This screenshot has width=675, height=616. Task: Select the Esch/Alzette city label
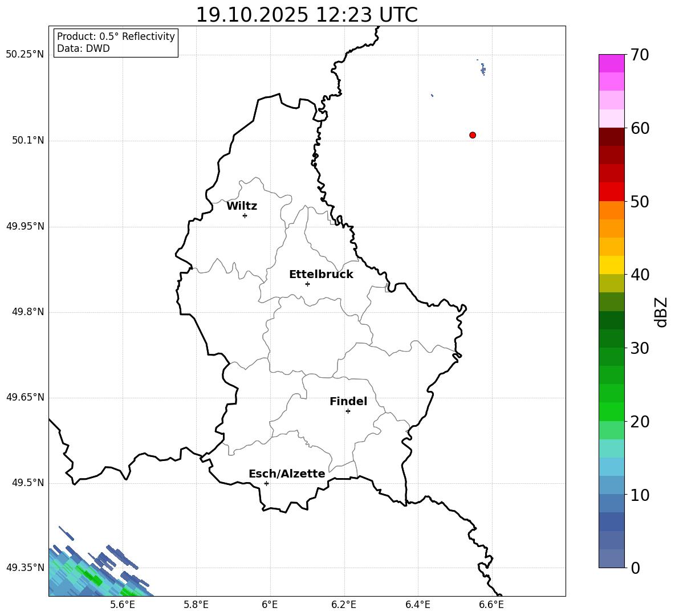(x=287, y=474)
